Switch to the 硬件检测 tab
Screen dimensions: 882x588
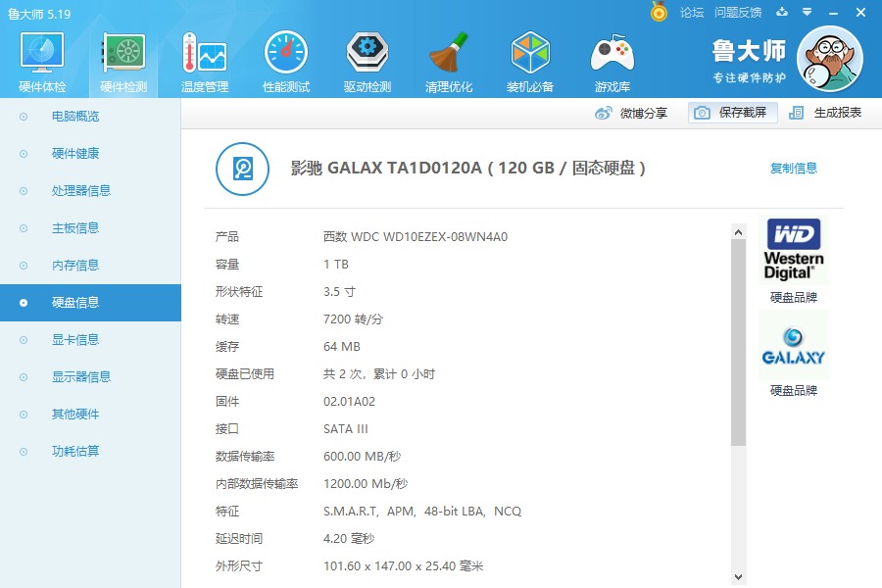point(122,59)
